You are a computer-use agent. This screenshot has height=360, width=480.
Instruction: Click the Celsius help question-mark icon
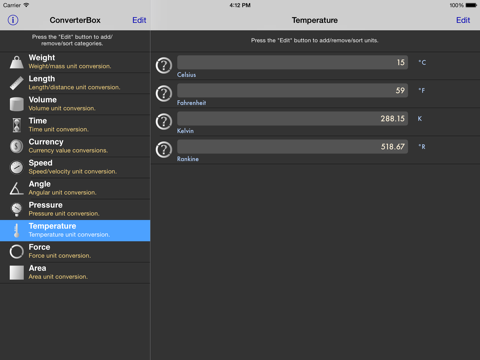pyautogui.click(x=164, y=65)
